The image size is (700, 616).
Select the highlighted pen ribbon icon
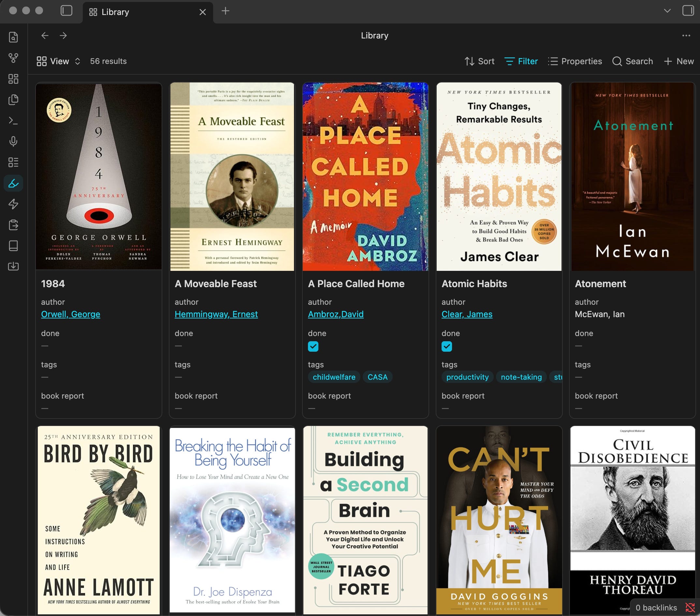point(13,183)
